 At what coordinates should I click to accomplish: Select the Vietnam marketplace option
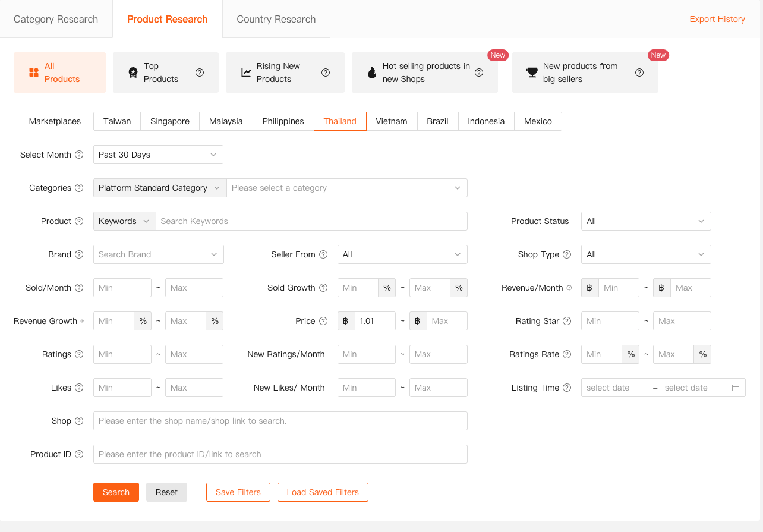(391, 121)
